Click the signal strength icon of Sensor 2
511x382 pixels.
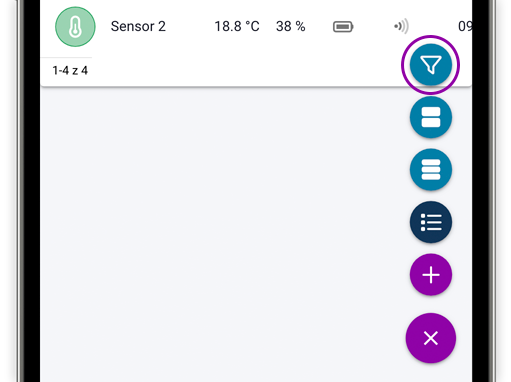click(x=401, y=26)
